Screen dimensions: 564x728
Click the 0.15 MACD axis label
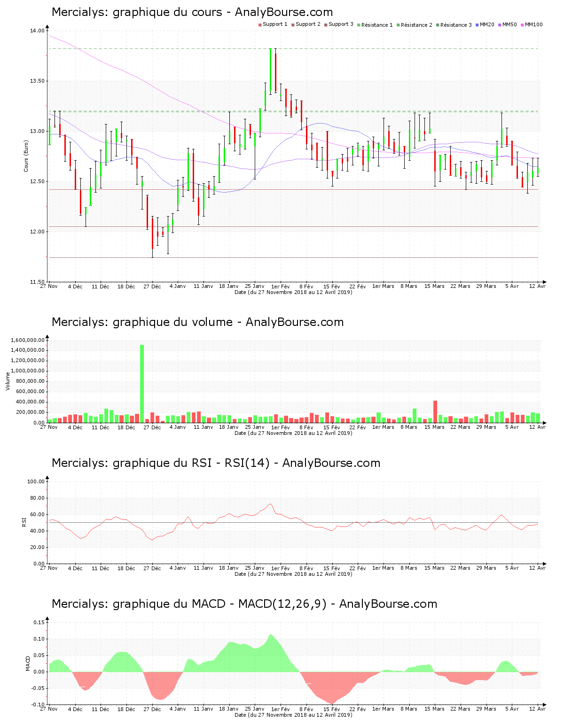(x=39, y=623)
